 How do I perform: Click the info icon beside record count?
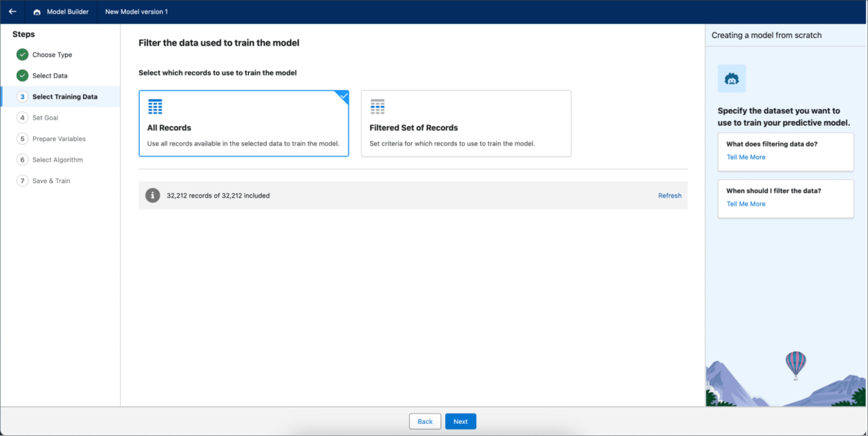click(153, 195)
